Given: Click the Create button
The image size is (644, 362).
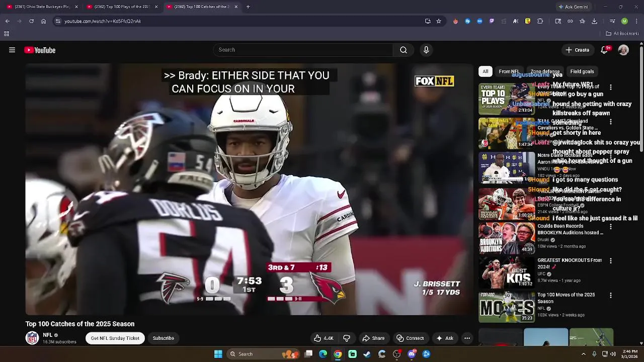Looking at the screenshot, I should click(x=577, y=50).
